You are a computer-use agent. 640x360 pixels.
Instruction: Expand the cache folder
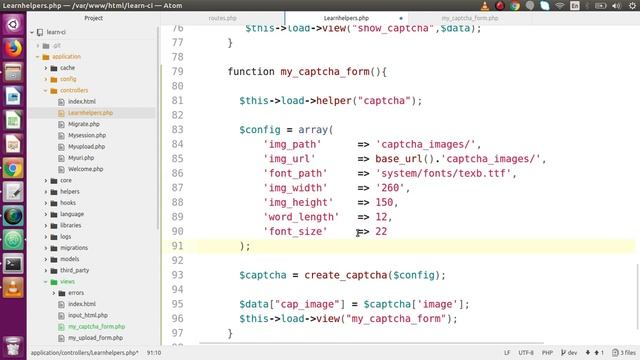[46, 68]
